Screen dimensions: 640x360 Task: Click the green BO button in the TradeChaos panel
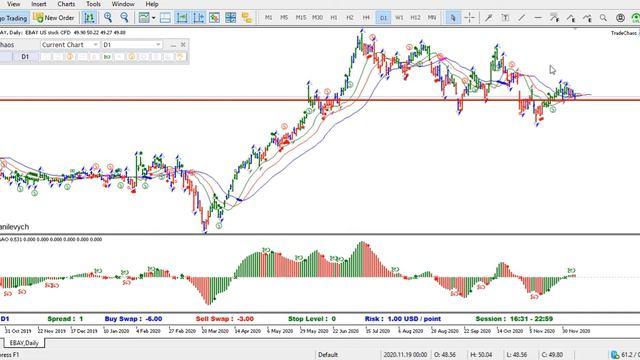107,57
